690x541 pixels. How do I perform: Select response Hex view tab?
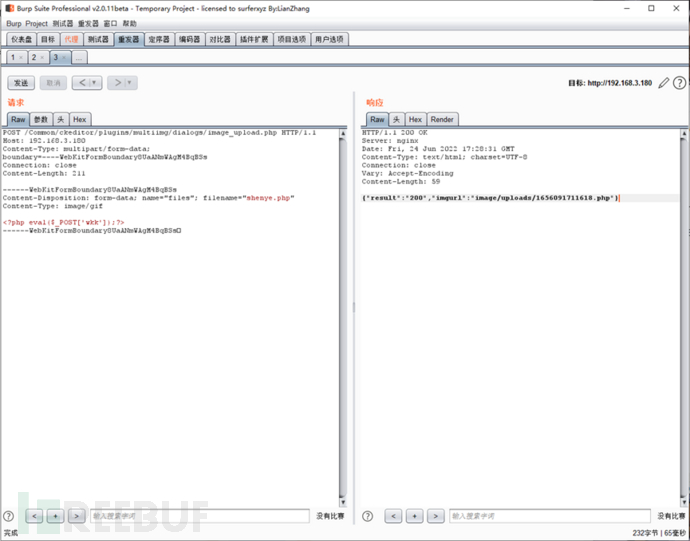(x=415, y=119)
